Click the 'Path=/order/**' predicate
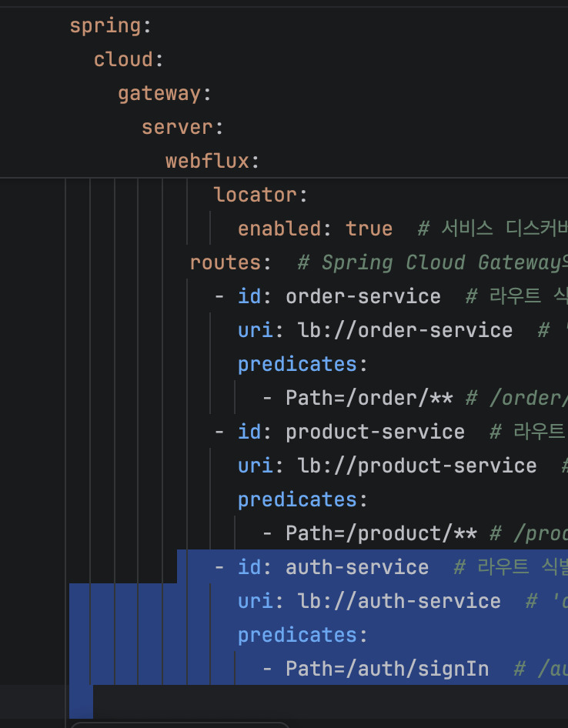 [x=369, y=398]
